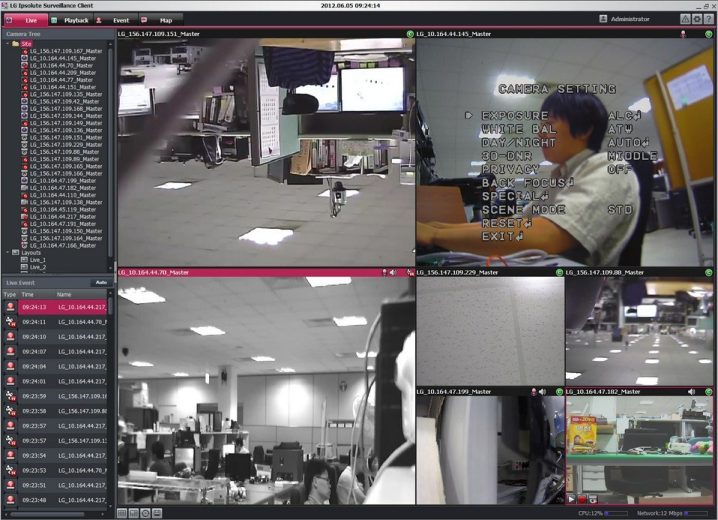Click the Live Event horizontal scrollbar

point(50,514)
